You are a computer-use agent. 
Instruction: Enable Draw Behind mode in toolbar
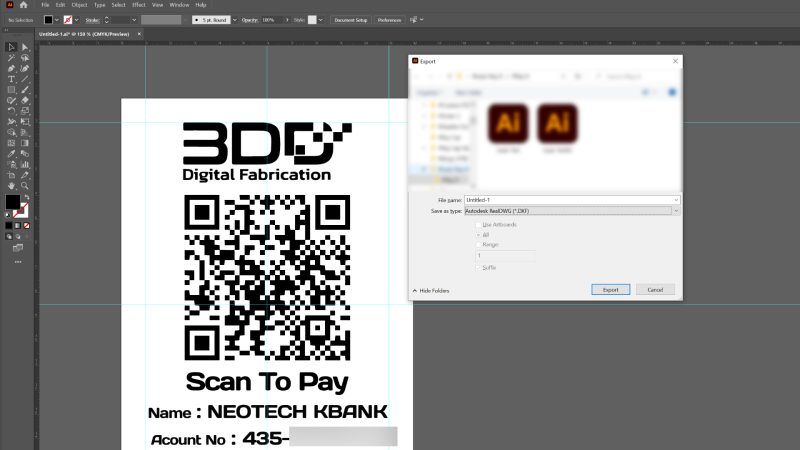18,237
